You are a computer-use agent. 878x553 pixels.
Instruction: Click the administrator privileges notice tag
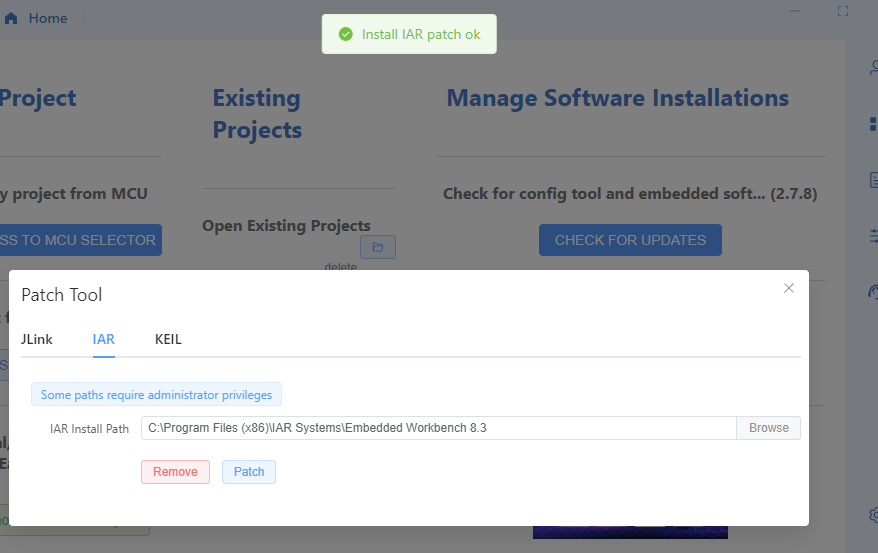(157, 395)
